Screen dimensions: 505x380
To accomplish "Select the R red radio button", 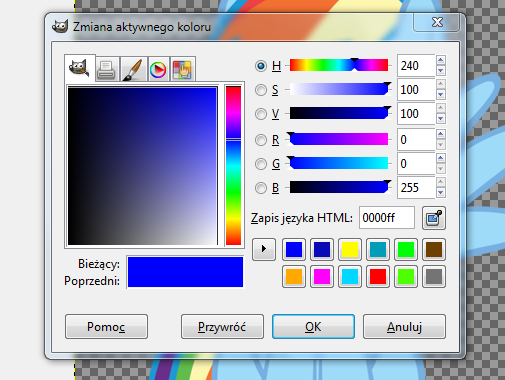I will coord(261,140).
